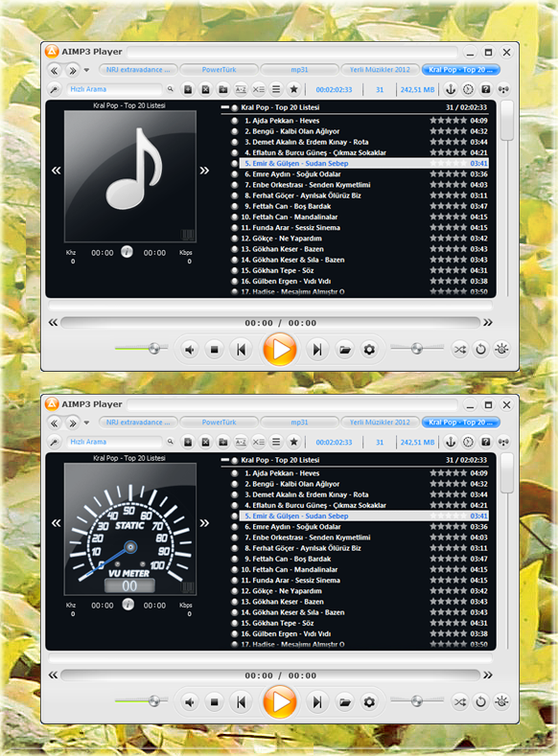Toggle repeat in the music note window
The width and height of the screenshot is (558, 756).
click(x=481, y=349)
